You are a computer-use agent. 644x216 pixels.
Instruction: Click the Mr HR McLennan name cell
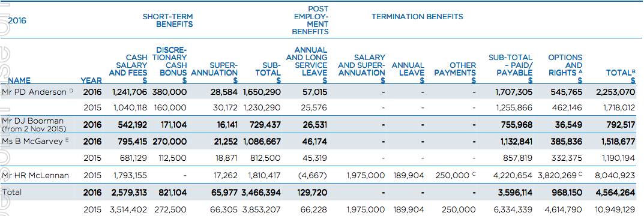(x=35, y=175)
